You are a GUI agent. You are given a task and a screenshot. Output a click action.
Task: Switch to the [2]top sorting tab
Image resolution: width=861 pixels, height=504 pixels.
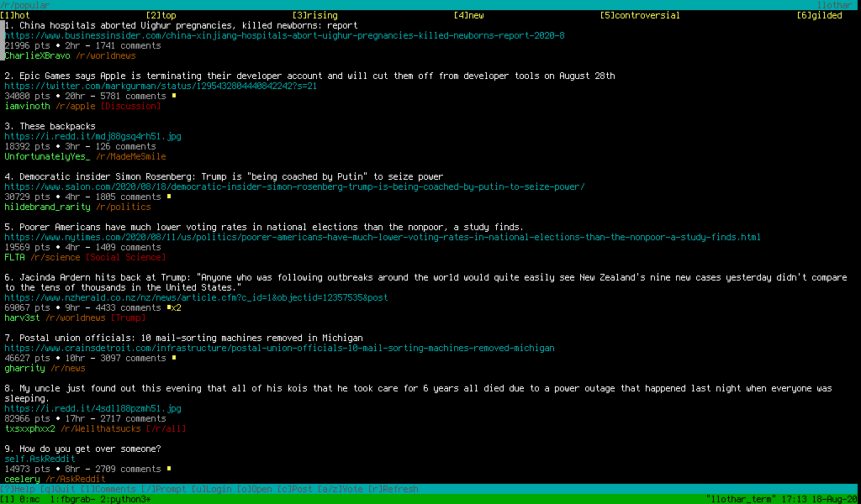[x=161, y=15]
